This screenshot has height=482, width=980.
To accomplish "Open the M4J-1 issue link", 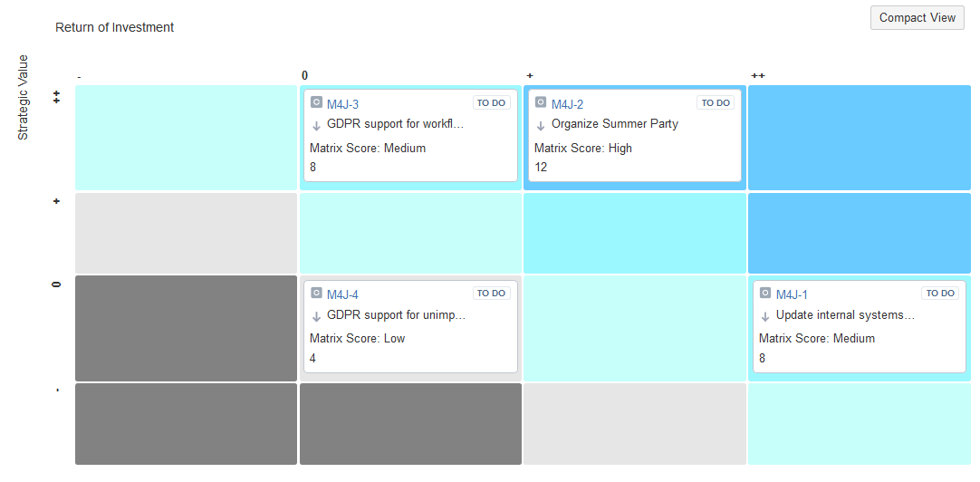I will 792,294.
